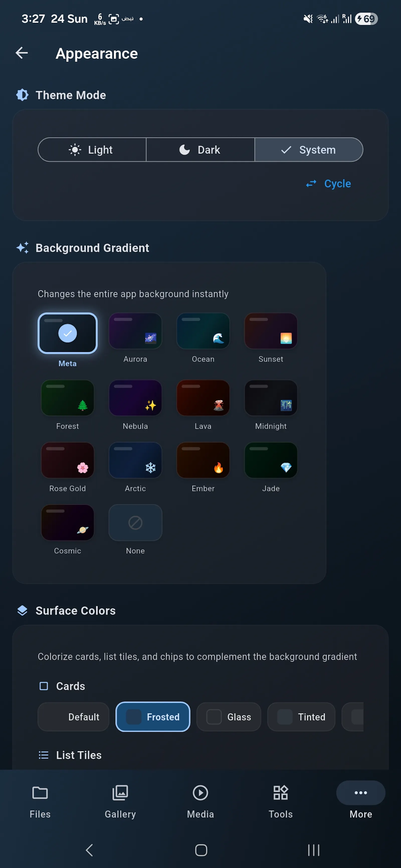Open the Gallery tab
Viewport: 401px width, 868px height.
pyautogui.click(x=120, y=802)
